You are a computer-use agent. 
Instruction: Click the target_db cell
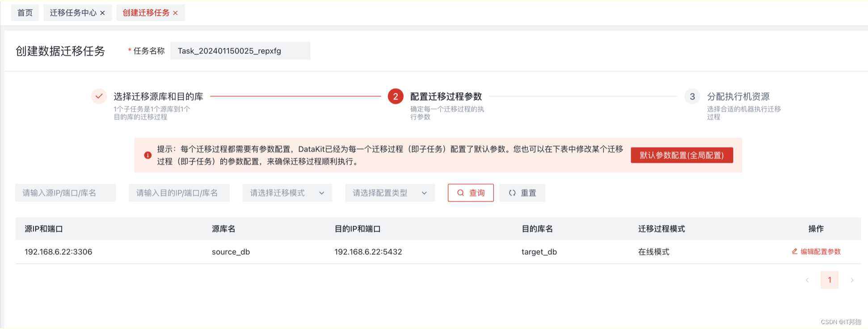(x=539, y=252)
